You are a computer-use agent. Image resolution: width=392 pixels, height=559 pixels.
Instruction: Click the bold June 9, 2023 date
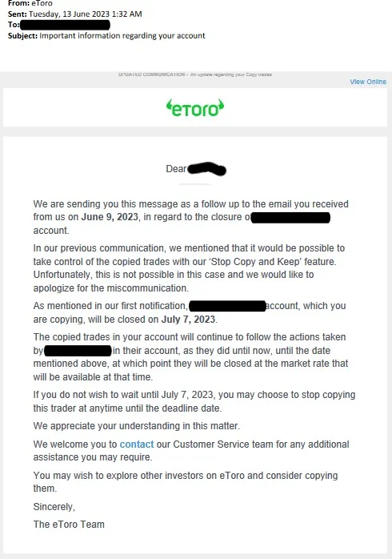[110, 217]
